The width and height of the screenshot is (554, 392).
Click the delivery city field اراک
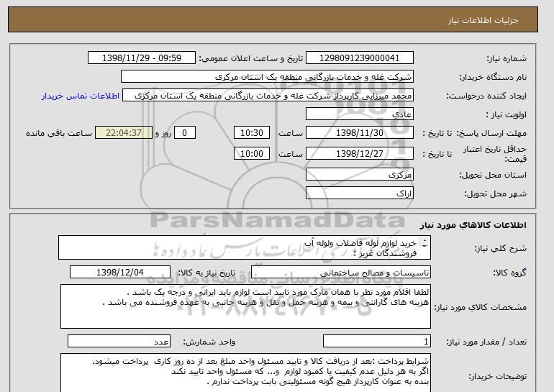[359, 193]
